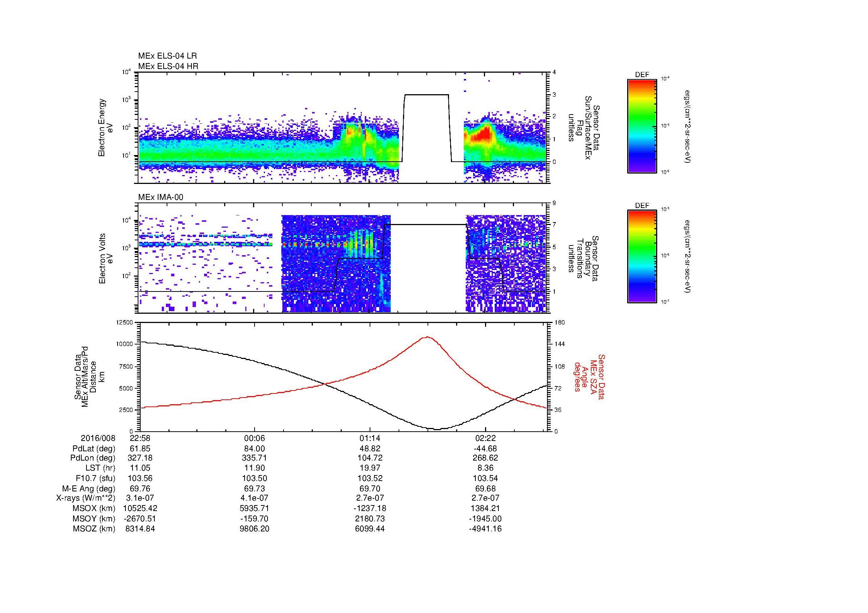Click the MEx ELS-04 HR title
Viewport: 868px width, 613px height.
pyautogui.click(x=168, y=66)
